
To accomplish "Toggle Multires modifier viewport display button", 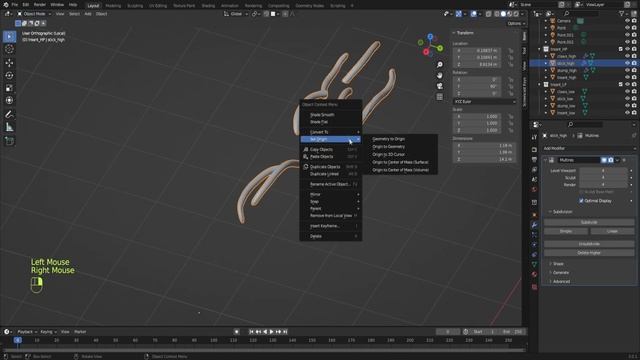I will point(604,160).
